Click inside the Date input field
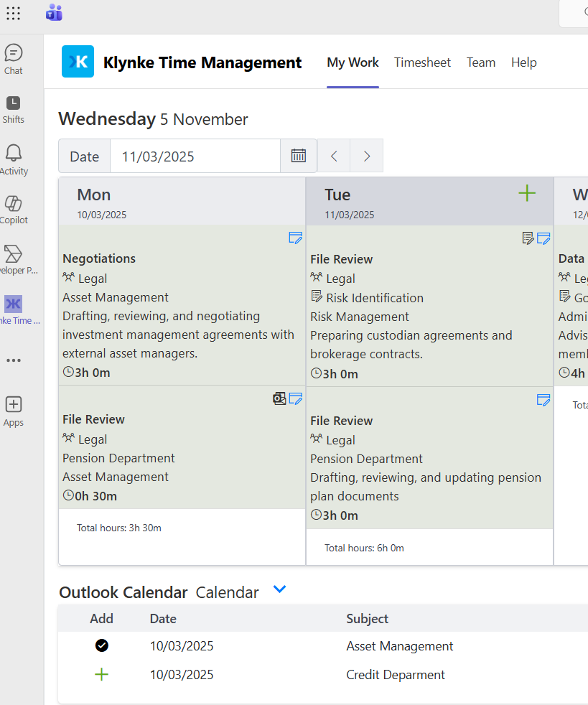This screenshot has width=588, height=705. [195, 156]
